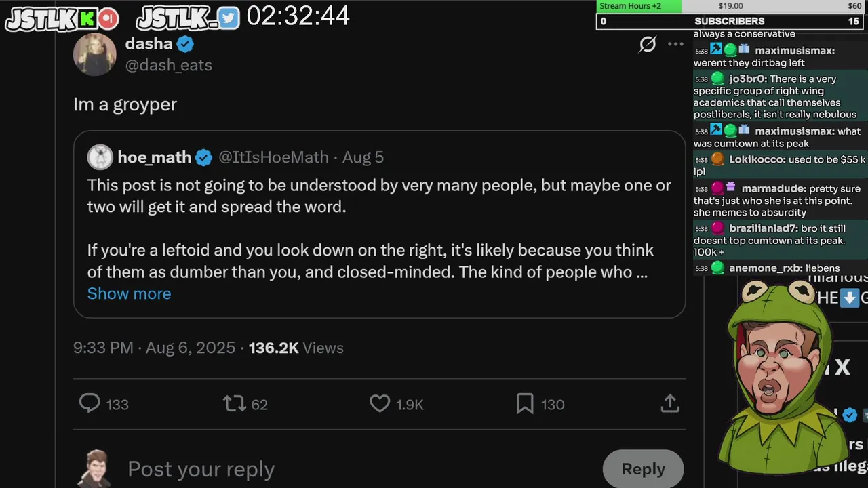This screenshot has width=868, height=488.
Task: Open the three-dot more options menu
Action: point(675,44)
